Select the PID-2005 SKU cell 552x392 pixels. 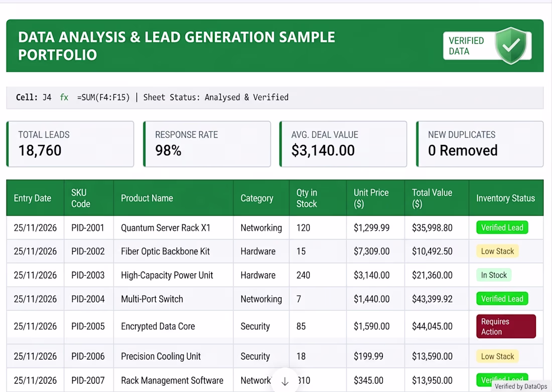pyautogui.click(x=88, y=326)
